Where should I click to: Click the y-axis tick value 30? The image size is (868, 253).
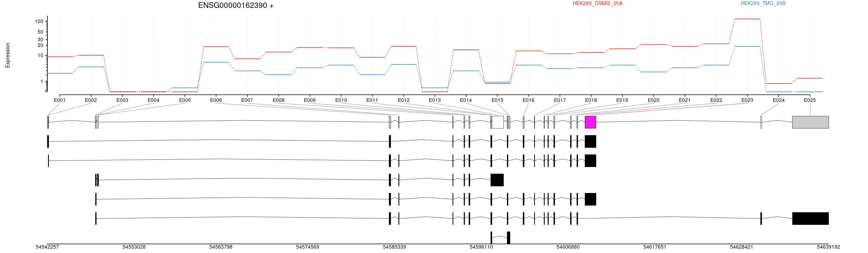[41, 39]
